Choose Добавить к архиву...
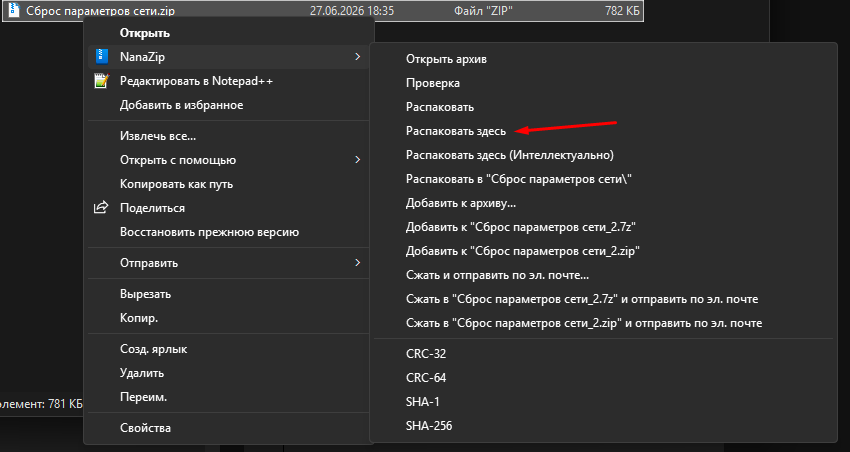The height and width of the screenshot is (452, 850). 461,203
